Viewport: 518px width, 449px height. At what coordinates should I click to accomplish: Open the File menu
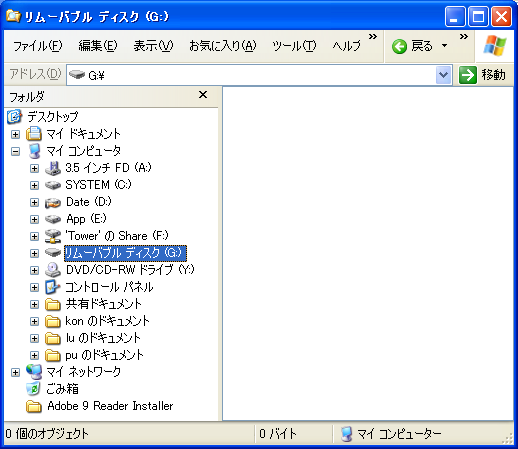tap(37, 46)
